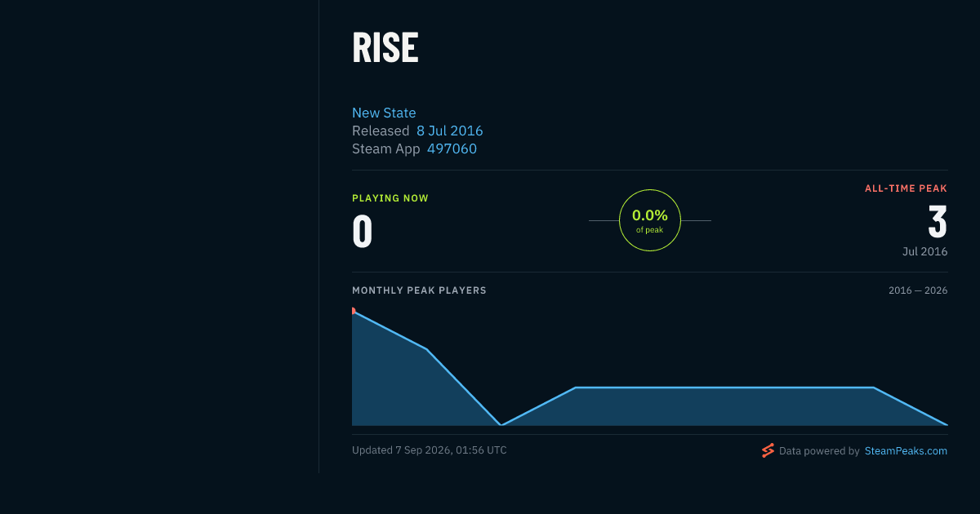
Task: Select the all-time peak value 3
Action: coord(938,223)
